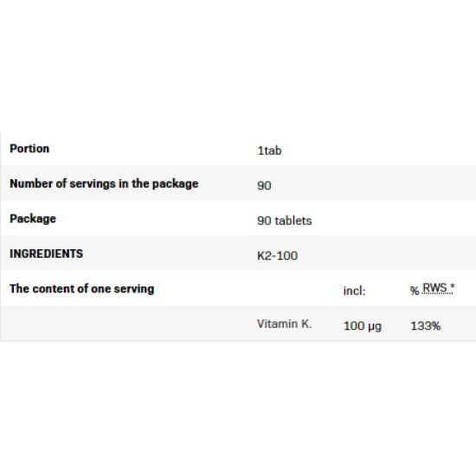Click the word package in the servings label
The height and width of the screenshot is (476, 476).
click(175, 184)
